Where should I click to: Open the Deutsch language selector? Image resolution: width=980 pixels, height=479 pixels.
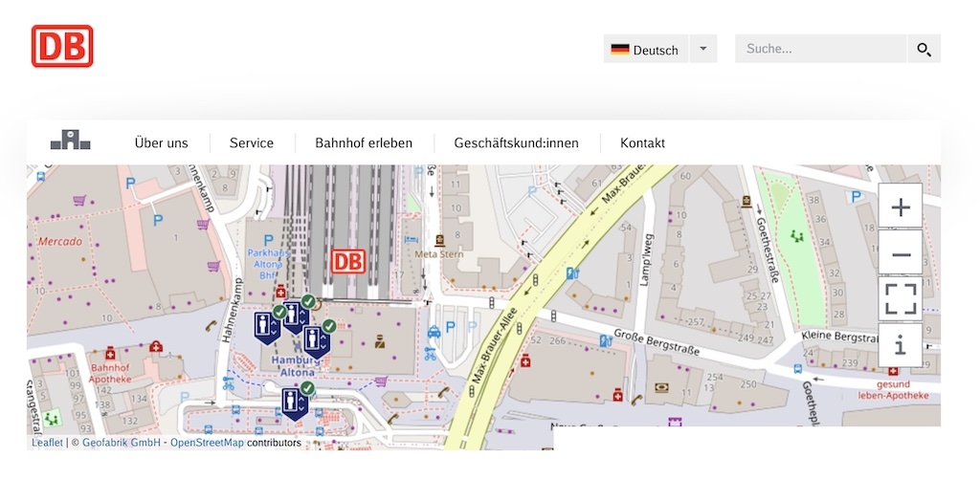click(646, 50)
